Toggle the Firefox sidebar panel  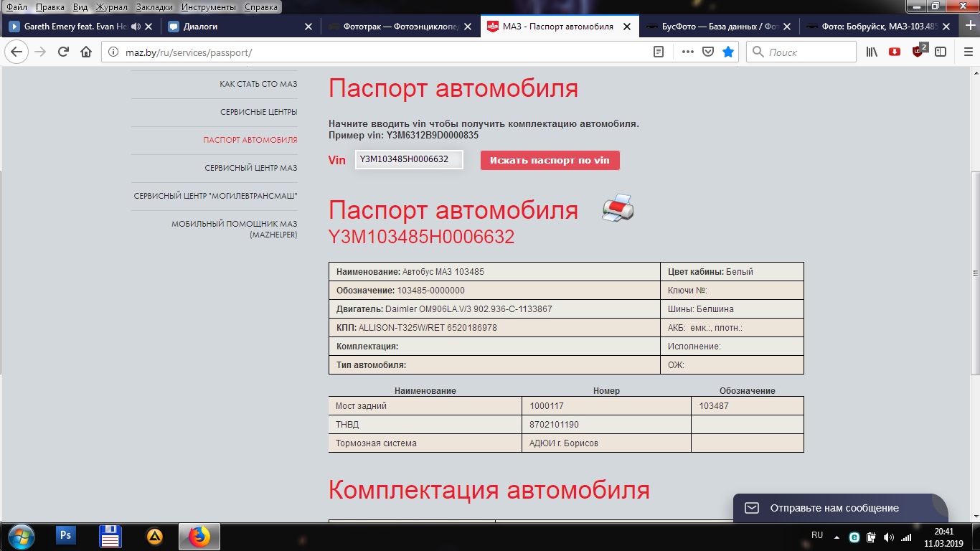941,52
